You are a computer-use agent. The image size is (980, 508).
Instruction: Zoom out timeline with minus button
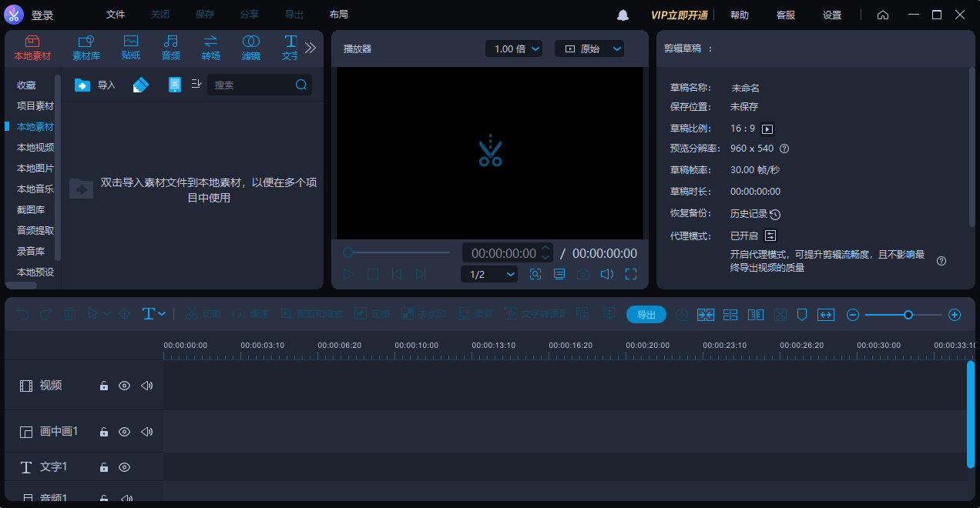(853, 315)
